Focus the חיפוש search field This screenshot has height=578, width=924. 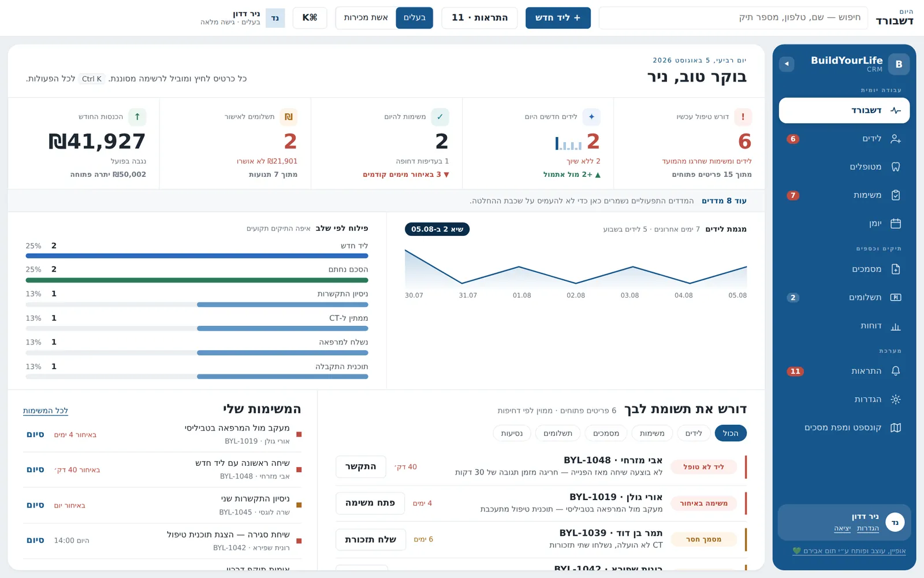click(x=733, y=18)
